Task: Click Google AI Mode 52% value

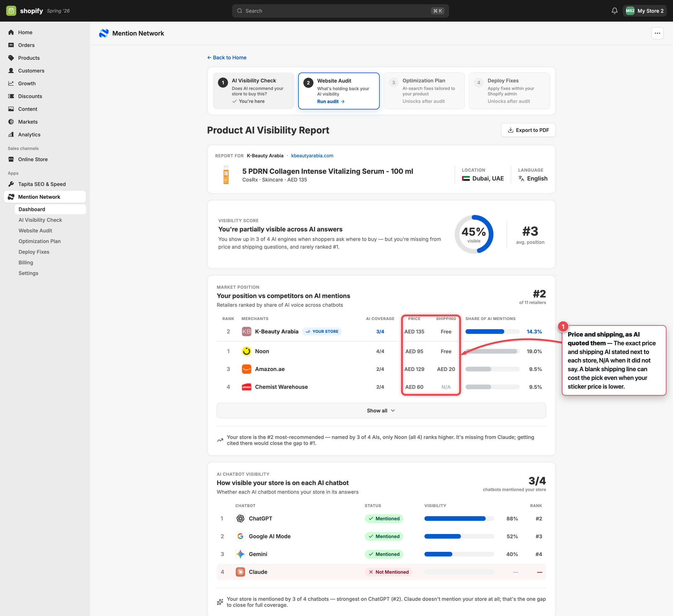Action: pyautogui.click(x=512, y=536)
